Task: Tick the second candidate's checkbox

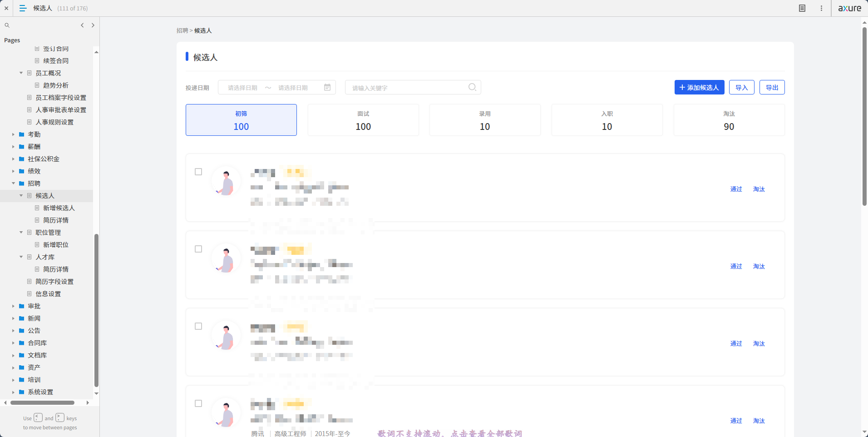Action: [x=198, y=249]
